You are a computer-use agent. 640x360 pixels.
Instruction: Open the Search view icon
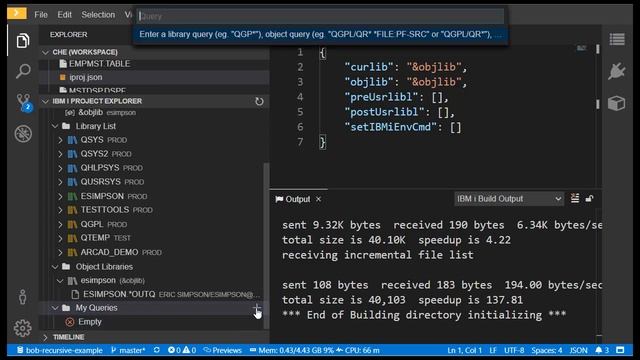coord(23,71)
